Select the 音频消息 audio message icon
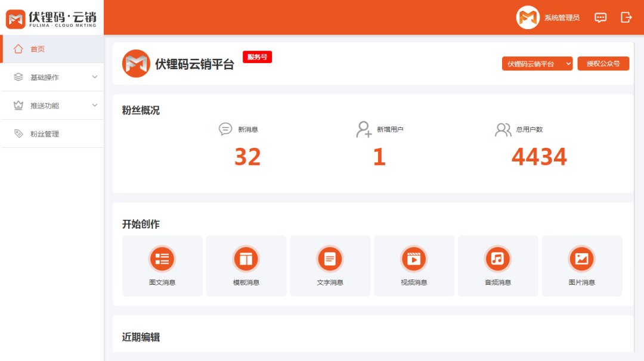This screenshot has height=361, width=644. pyautogui.click(x=498, y=259)
